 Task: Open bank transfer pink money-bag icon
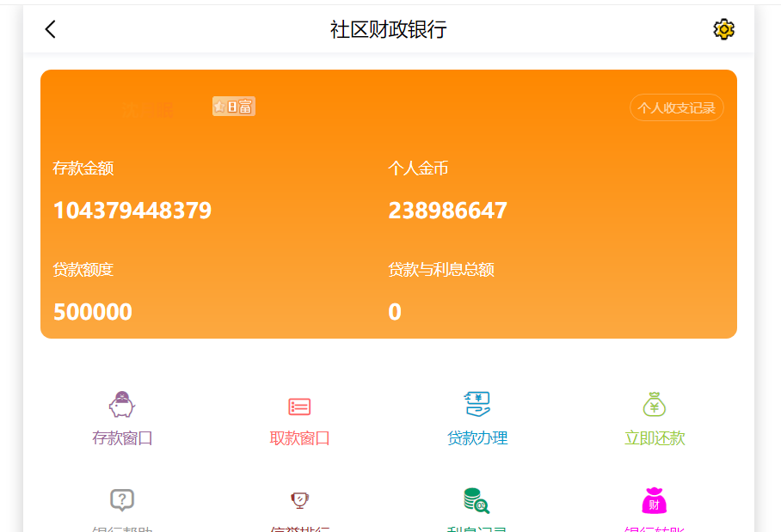click(x=655, y=499)
